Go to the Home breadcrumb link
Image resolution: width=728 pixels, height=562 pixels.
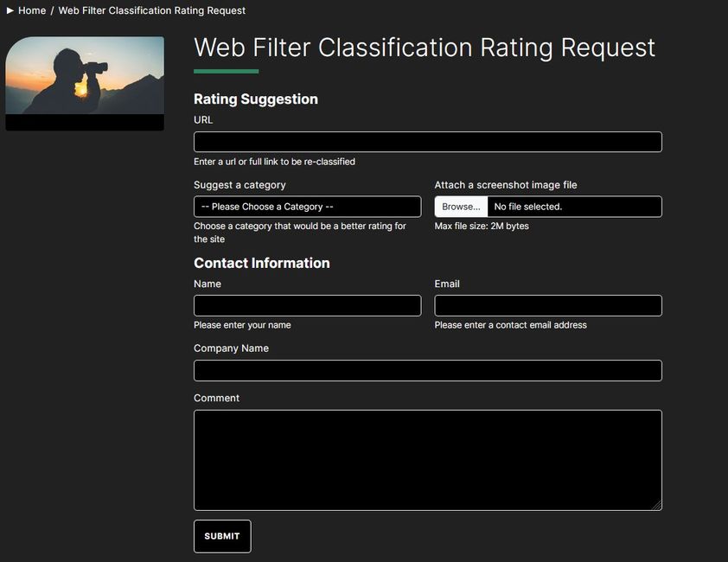(32, 10)
